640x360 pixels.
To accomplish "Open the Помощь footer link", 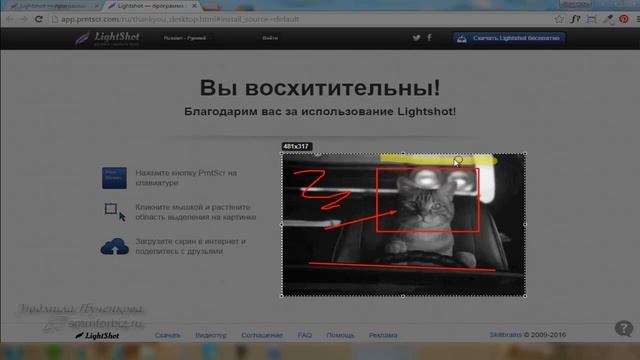I will (340, 335).
